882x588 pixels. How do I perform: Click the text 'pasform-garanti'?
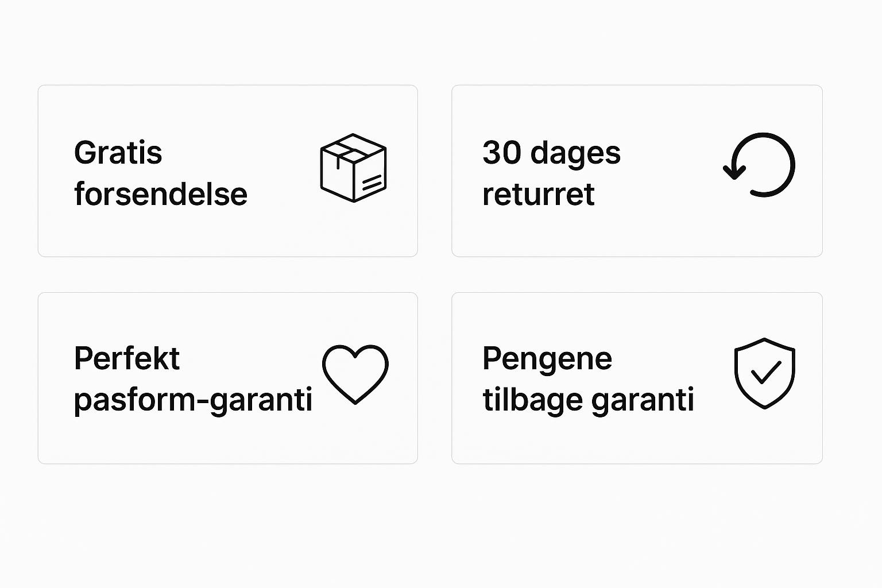click(193, 400)
